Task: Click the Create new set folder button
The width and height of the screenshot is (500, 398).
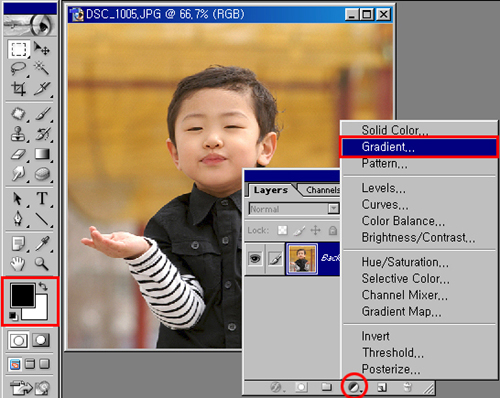Action: point(327,387)
